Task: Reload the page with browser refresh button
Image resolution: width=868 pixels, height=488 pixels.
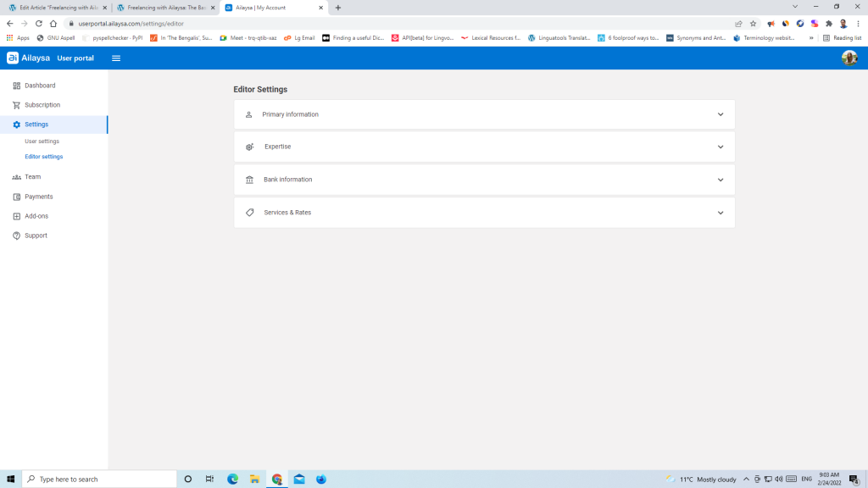Action: 39,24
